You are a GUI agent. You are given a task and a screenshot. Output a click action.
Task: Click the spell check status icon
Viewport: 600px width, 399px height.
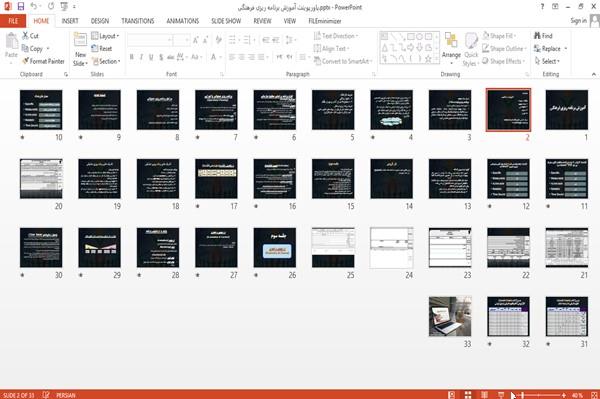(x=46, y=395)
